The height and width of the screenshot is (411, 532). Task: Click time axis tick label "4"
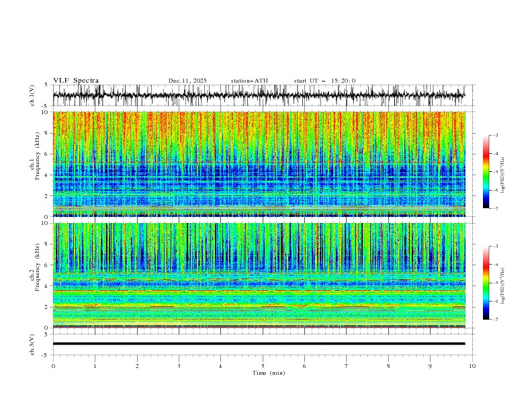click(x=220, y=366)
